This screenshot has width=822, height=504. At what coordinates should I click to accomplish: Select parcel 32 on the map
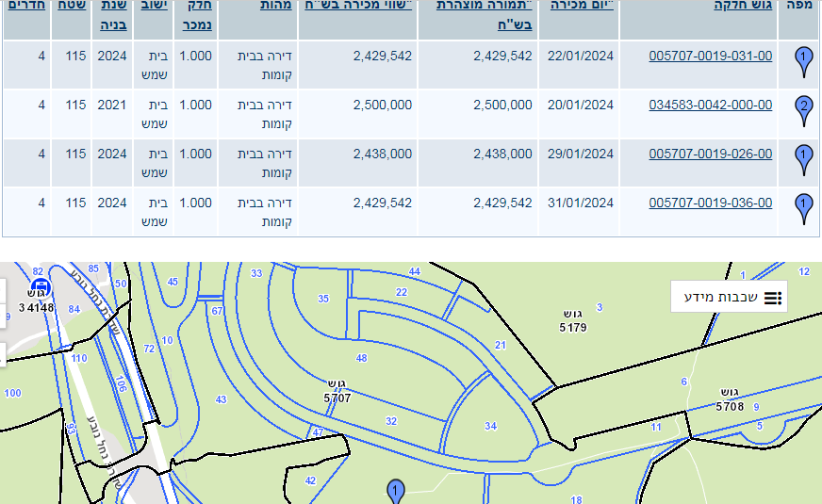tap(391, 421)
